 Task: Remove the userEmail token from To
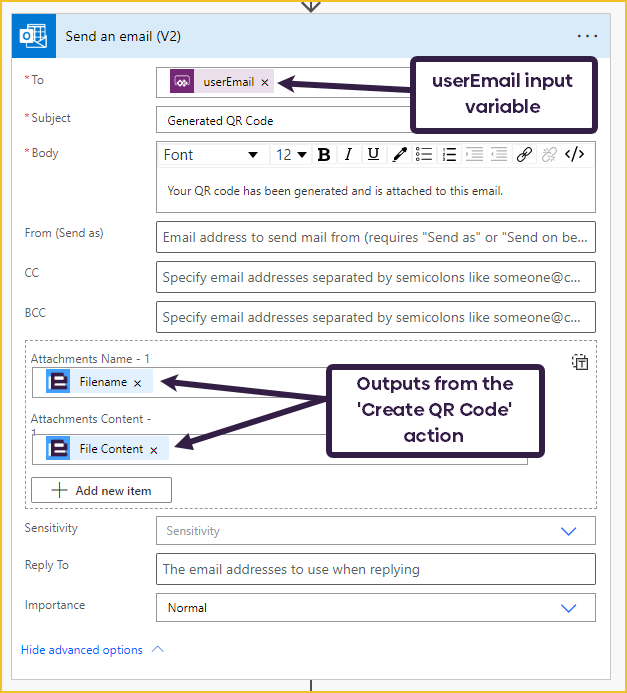pyautogui.click(x=265, y=83)
